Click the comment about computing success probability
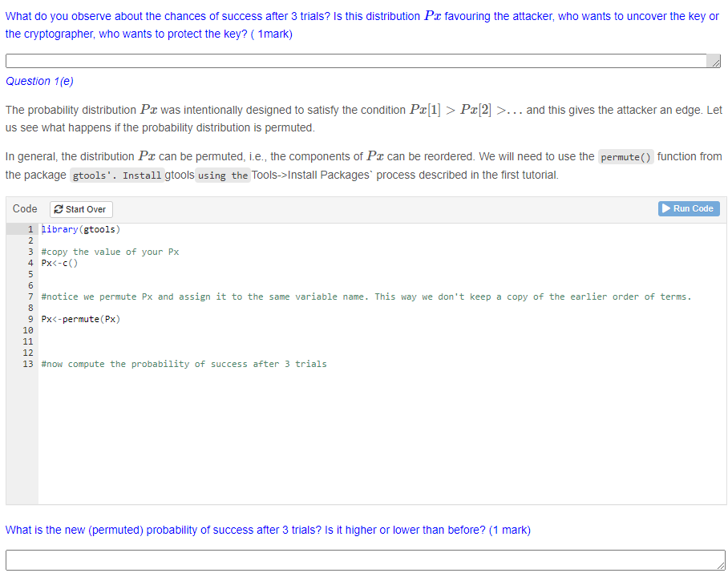The width and height of the screenshot is (728, 573). 184,364
